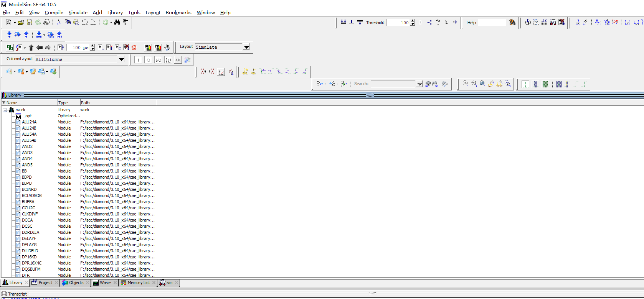Click the Restart simulation icon
The width and height of the screenshot is (644, 299).
(61, 48)
